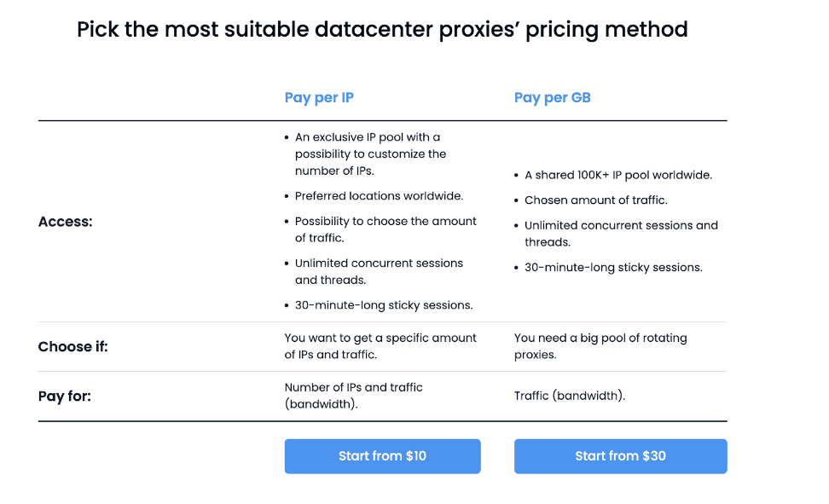This screenshot has width=829, height=504.
Task: Click Unlimited concurrent sessions under Pay per GB
Action: tap(621, 234)
